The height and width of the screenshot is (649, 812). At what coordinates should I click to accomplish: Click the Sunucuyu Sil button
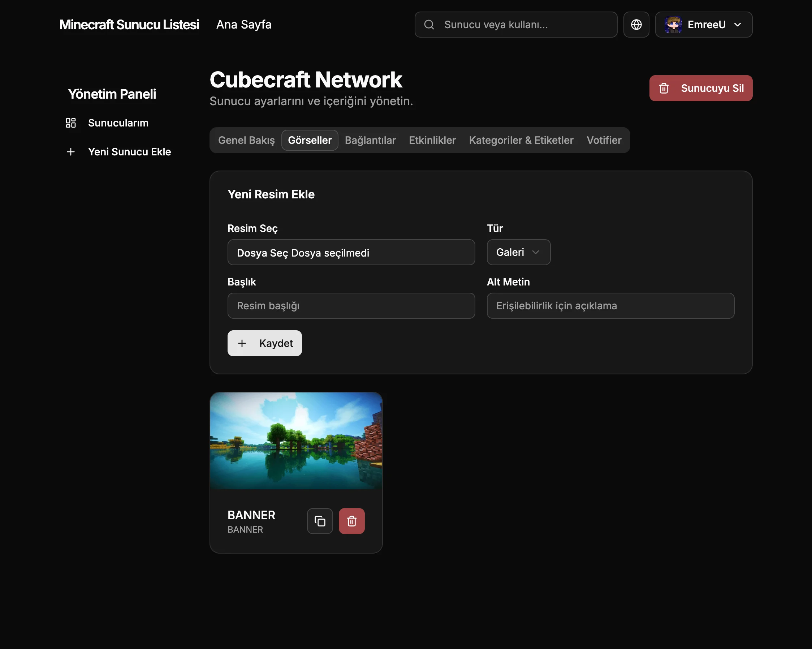(700, 88)
